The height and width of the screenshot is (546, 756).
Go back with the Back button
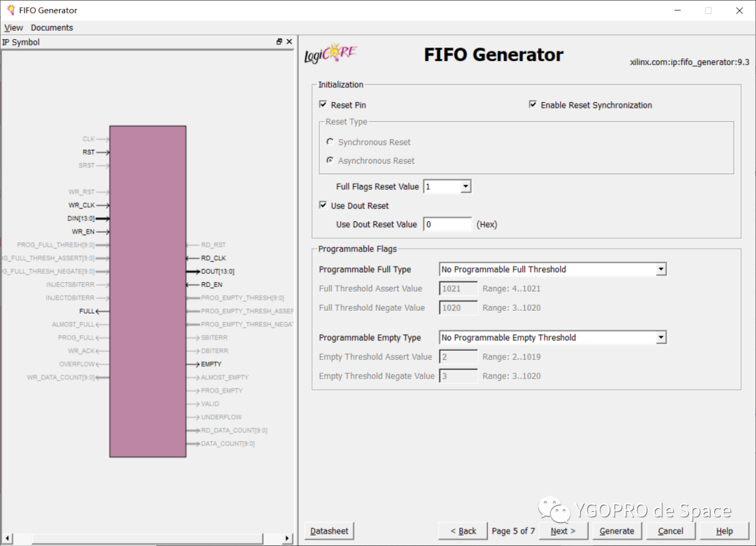[463, 531]
